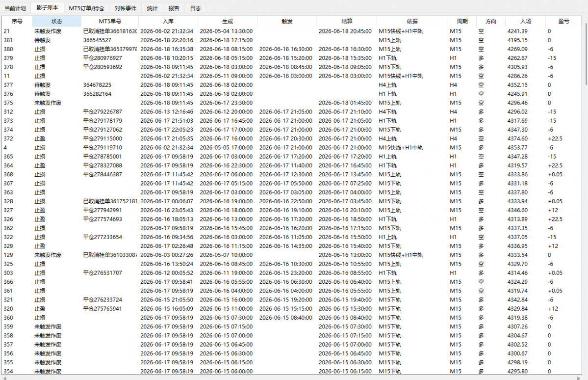The width and height of the screenshot is (588, 380).
Task: Switch to the 当前计划 tab
Action: pyautogui.click(x=15, y=8)
